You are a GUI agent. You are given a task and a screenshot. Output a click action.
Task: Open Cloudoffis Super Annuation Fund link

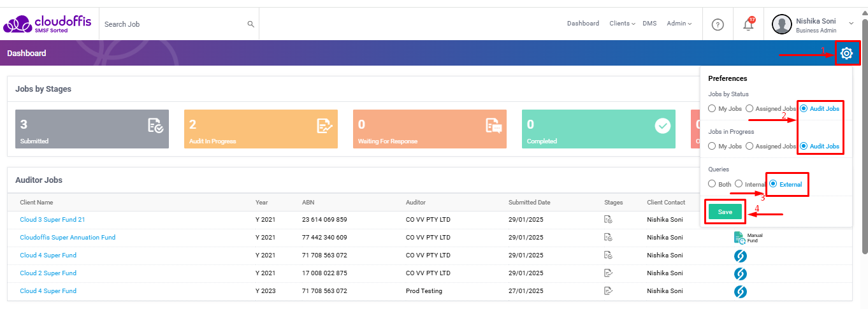68,238
